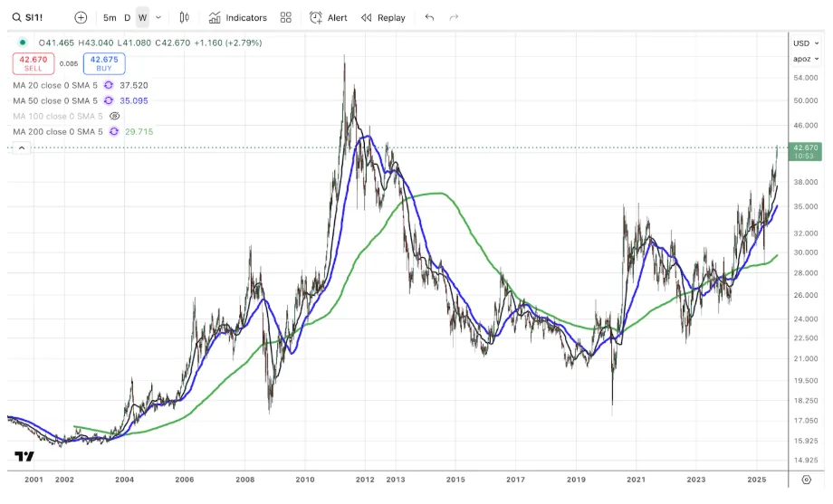Click the 2010 label on time axis
833x504 pixels.
[305, 480]
